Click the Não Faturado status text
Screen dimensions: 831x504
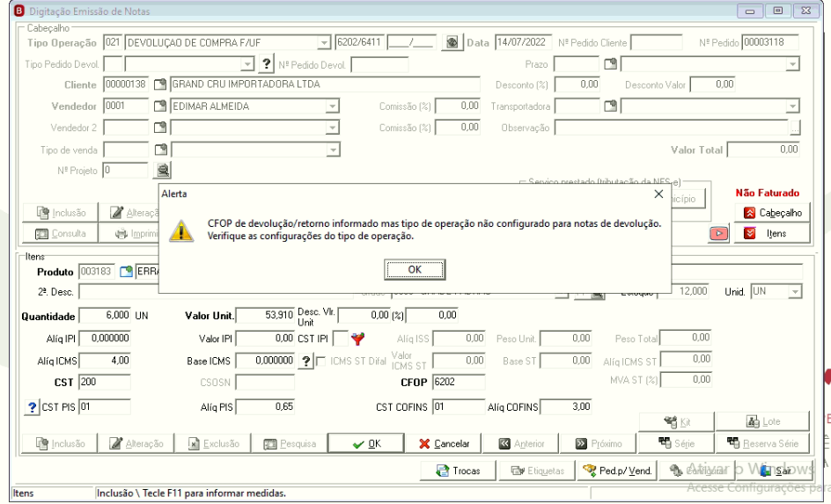point(767,194)
